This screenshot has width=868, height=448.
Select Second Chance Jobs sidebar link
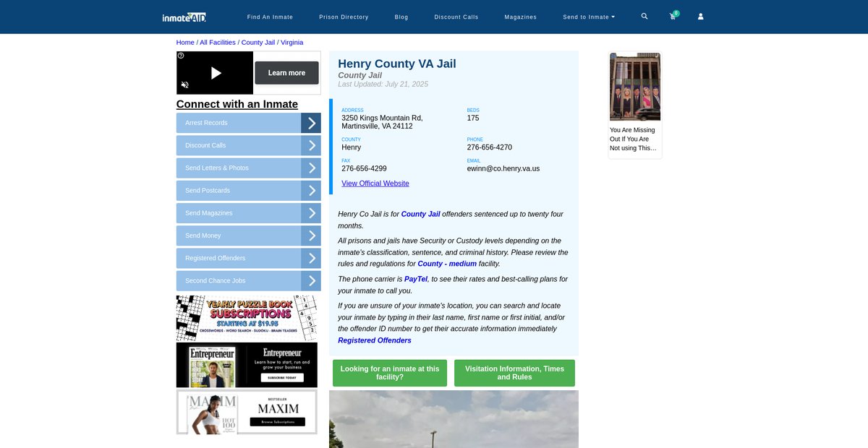[239, 281]
